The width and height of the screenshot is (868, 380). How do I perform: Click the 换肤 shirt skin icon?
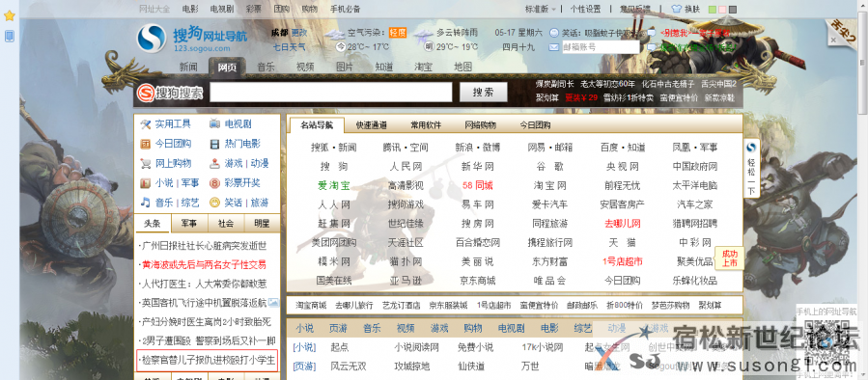(x=677, y=9)
